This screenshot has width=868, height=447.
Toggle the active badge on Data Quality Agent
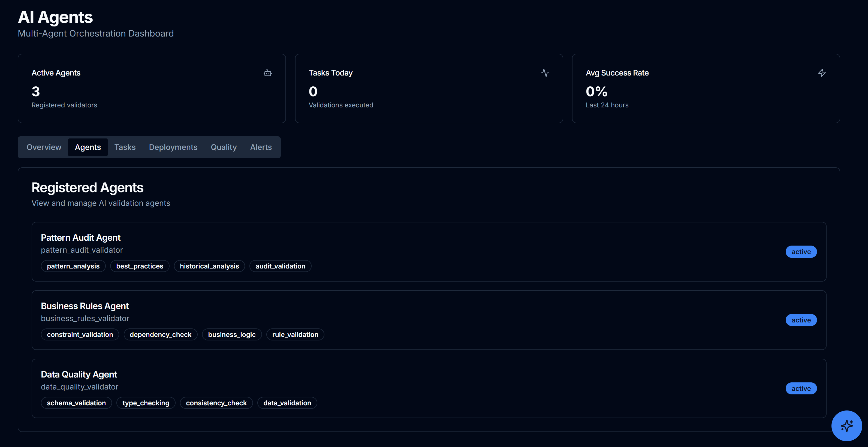[x=801, y=388]
